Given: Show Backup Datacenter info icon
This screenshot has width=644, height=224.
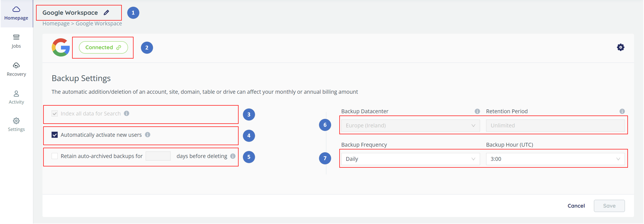Looking at the screenshot, I should pos(477,111).
